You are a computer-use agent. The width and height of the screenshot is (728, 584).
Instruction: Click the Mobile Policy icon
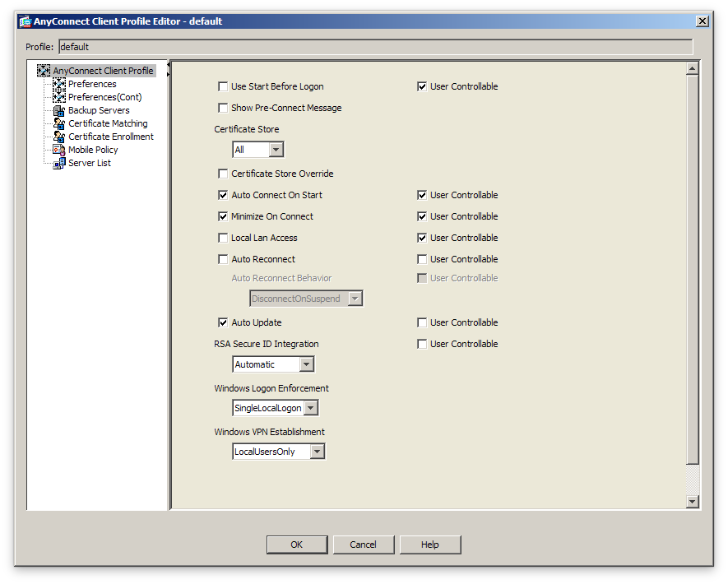[x=59, y=150]
